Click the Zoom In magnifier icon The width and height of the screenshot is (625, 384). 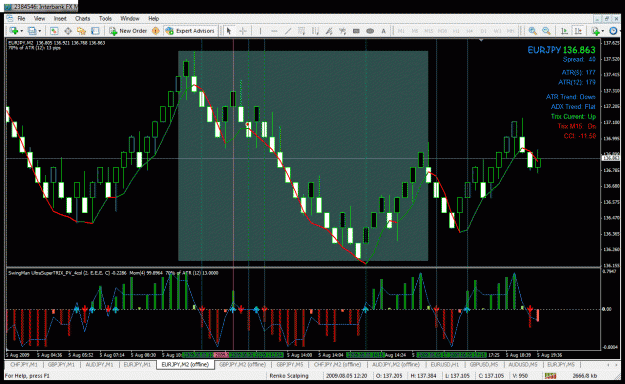click(533, 31)
